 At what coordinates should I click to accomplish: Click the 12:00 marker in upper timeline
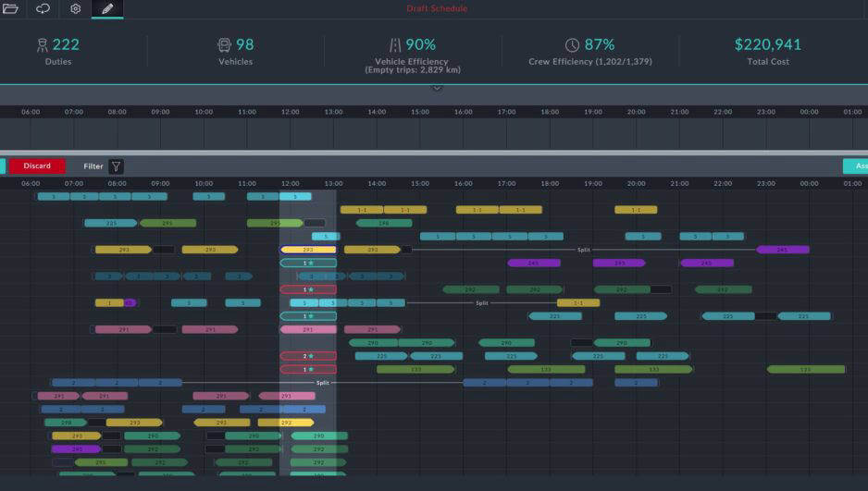click(290, 112)
